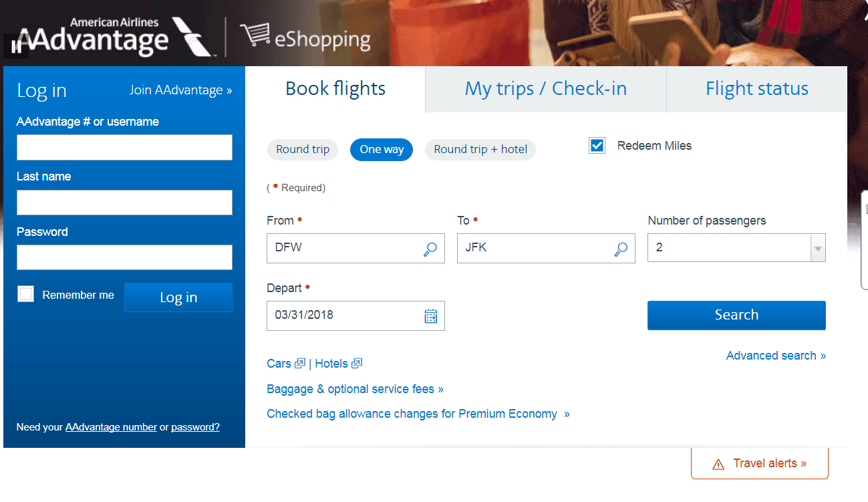
Task: Click inside the Password input field
Action: pyautogui.click(x=124, y=257)
